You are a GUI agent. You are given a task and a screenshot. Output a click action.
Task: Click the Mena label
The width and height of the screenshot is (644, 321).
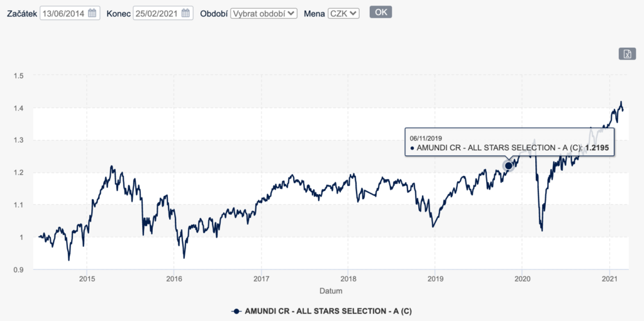[x=314, y=13]
